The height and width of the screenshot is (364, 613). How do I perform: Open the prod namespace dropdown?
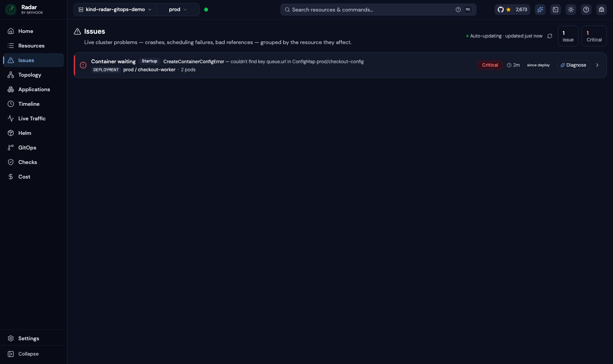(x=178, y=10)
